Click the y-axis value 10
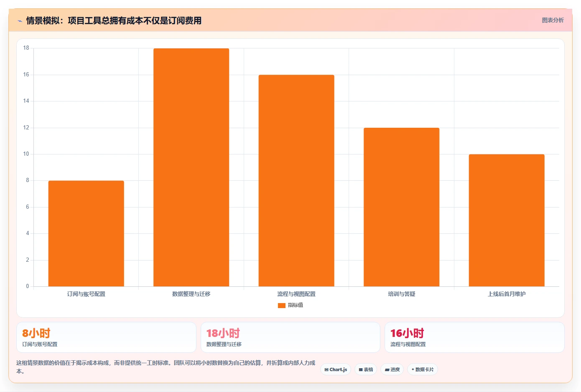This screenshot has height=392, width=581. [26, 154]
